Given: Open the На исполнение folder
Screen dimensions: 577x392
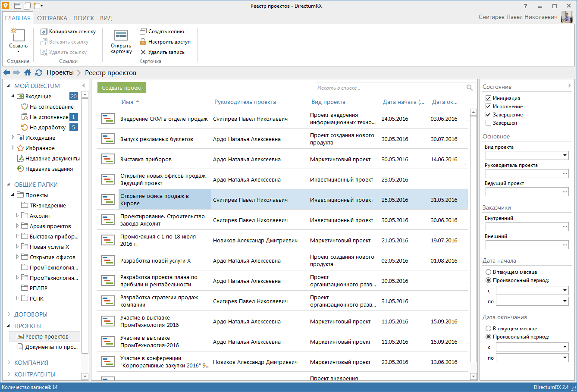Looking at the screenshot, I should tap(45, 117).
